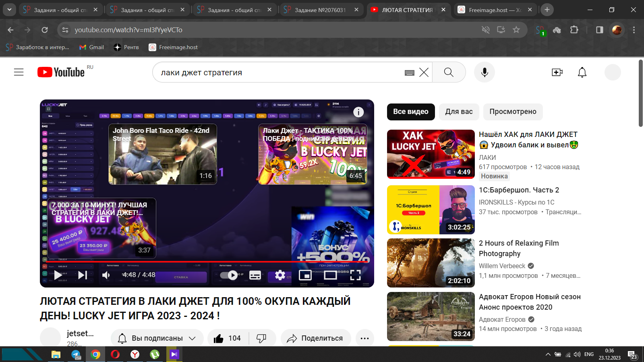
Task: Show video info card icon
Action: coord(358,112)
